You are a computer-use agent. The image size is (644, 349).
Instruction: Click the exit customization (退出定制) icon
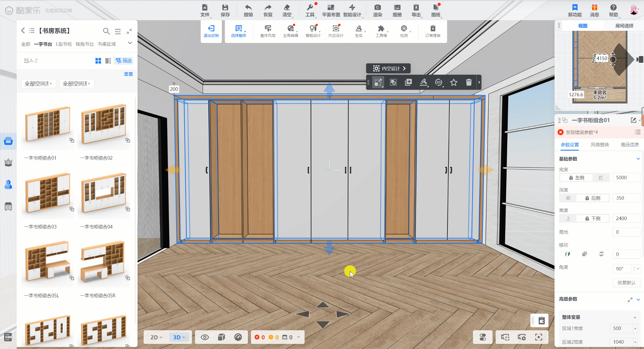click(211, 31)
